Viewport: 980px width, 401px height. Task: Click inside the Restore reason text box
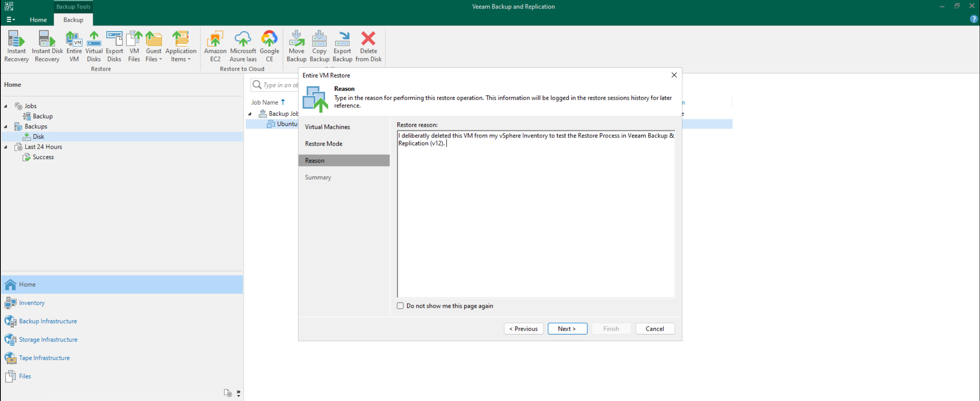click(536, 214)
